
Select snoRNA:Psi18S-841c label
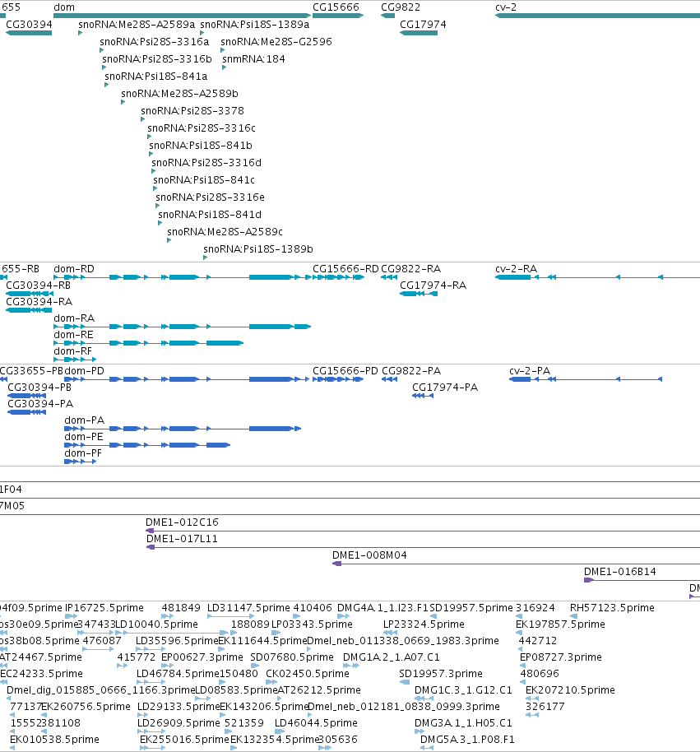click(204, 180)
